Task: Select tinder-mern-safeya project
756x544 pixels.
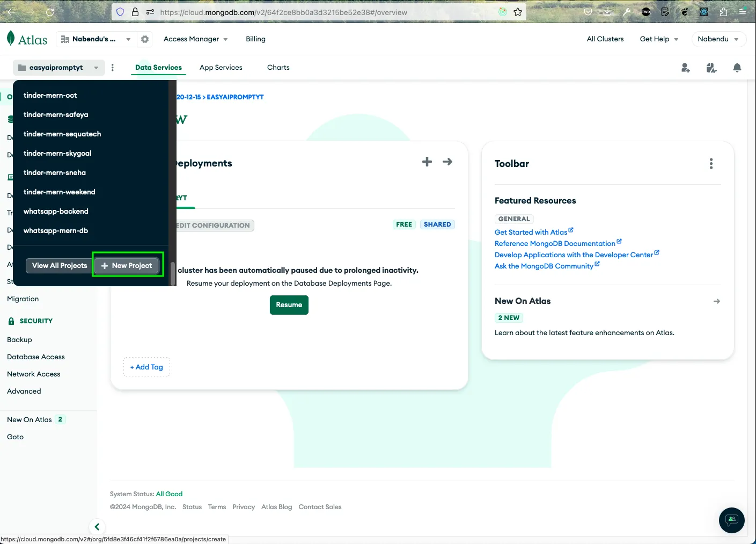Action: [91, 114]
